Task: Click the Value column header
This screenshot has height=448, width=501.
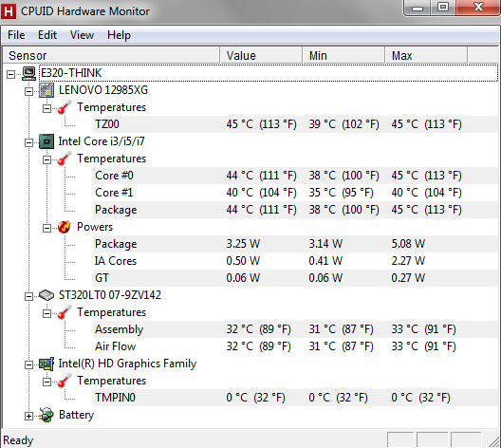Action: point(261,56)
